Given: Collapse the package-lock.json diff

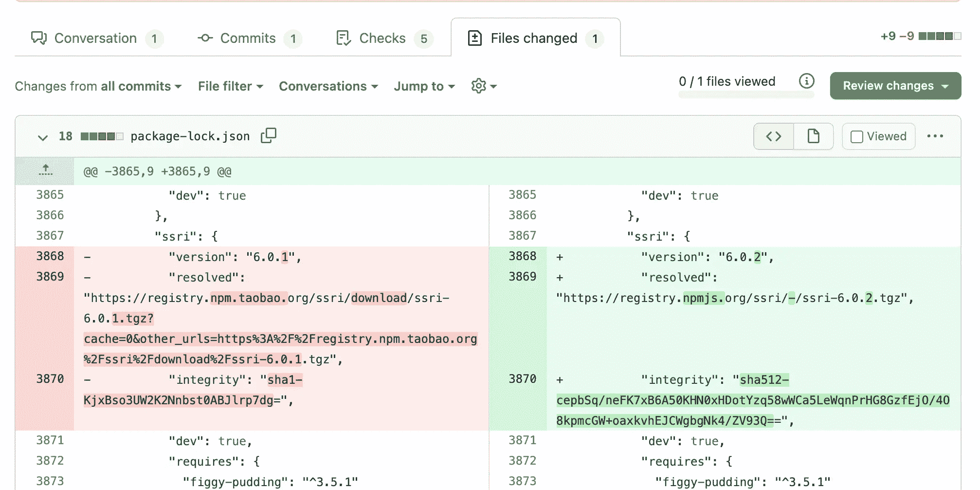Looking at the screenshot, I should click(x=42, y=137).
